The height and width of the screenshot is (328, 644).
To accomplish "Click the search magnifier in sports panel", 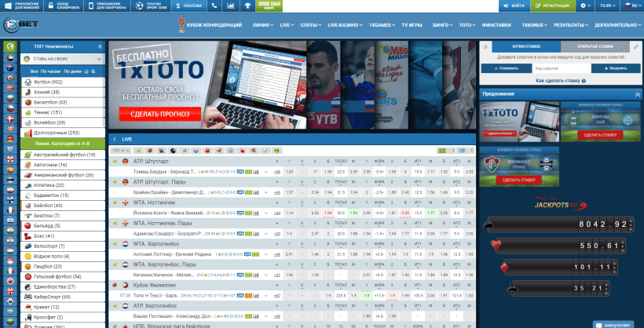I will pos(93,71).
